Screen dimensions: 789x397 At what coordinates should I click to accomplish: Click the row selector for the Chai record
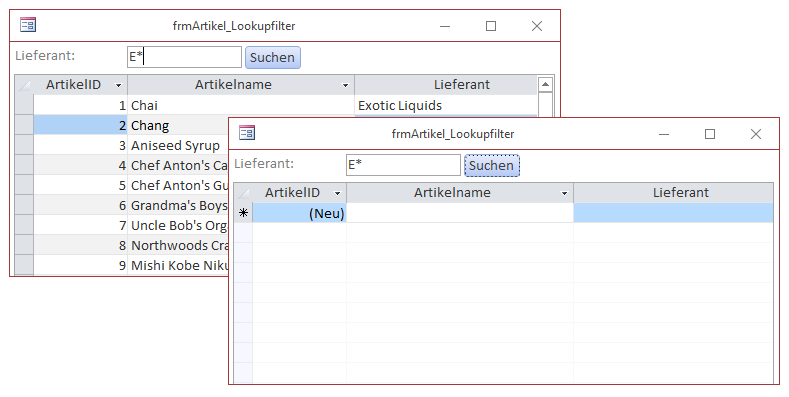(x=24, y=105)
